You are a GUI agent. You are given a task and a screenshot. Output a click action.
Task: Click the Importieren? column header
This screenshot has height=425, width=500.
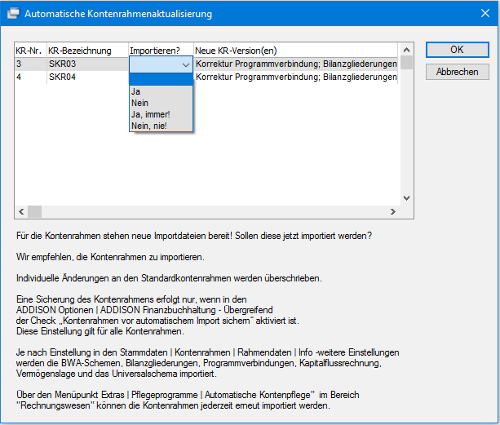[x=161, y=50]
